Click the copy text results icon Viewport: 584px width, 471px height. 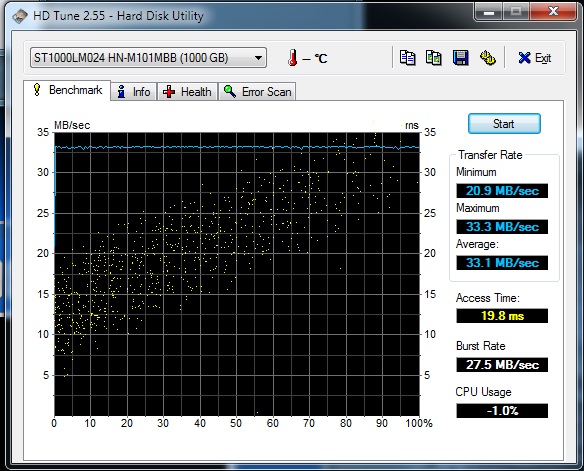coord(407,58)
